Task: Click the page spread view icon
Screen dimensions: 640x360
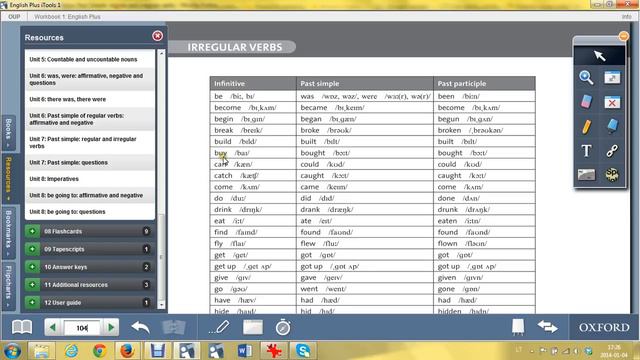Action: [x=173, y=327]
